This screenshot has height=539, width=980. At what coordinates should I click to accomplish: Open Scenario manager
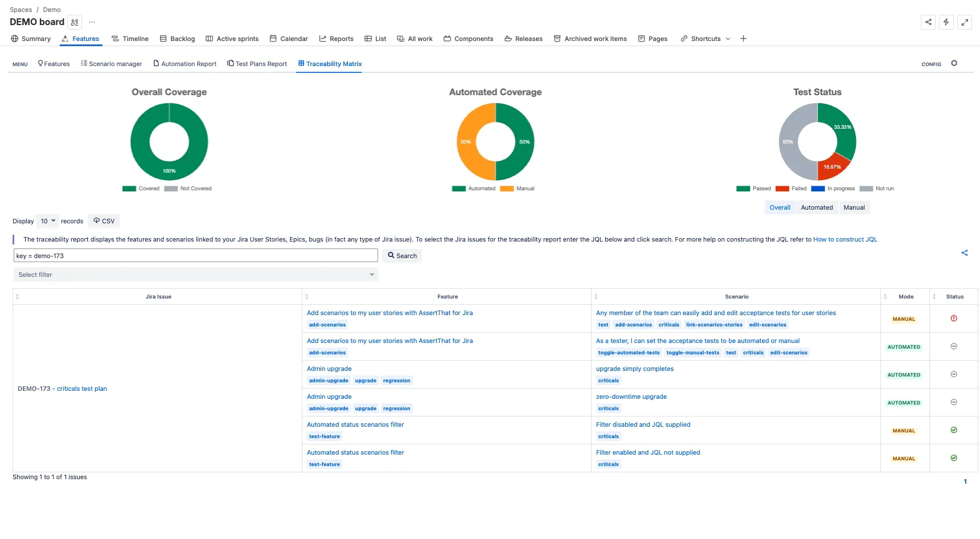(x=111, y=64)
